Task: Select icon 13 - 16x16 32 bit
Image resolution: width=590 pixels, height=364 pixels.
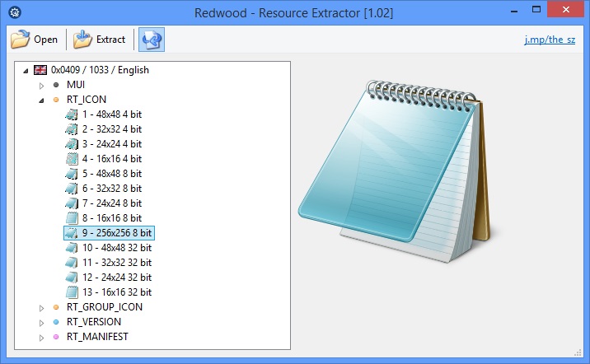Action: 116,292
